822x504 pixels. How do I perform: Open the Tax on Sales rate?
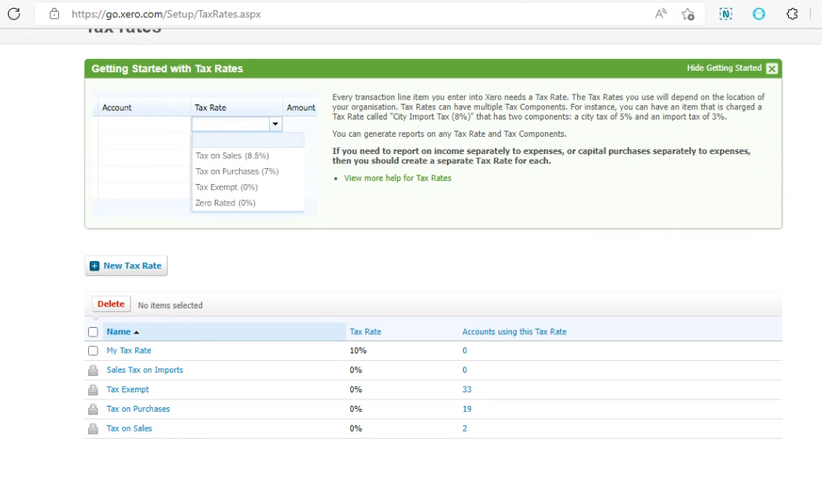(x=129, y=428)
